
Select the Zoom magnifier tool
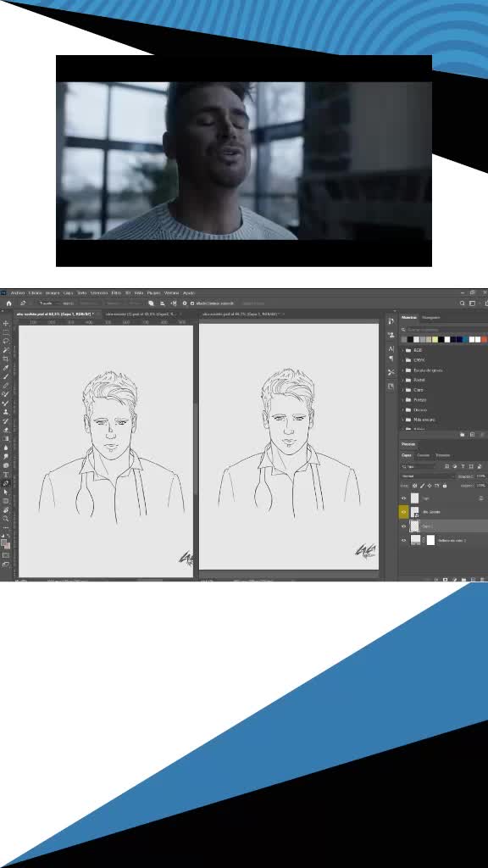tap(6, 519)
